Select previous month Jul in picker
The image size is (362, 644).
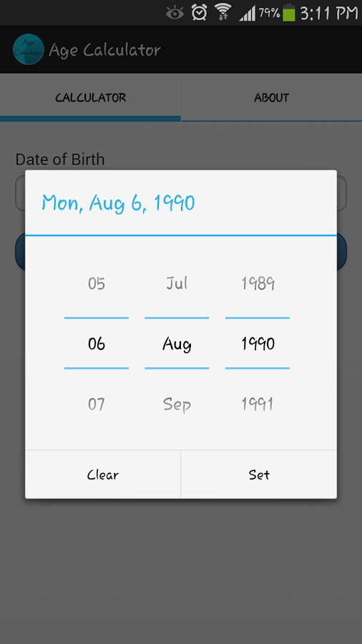tap(177, 283)
